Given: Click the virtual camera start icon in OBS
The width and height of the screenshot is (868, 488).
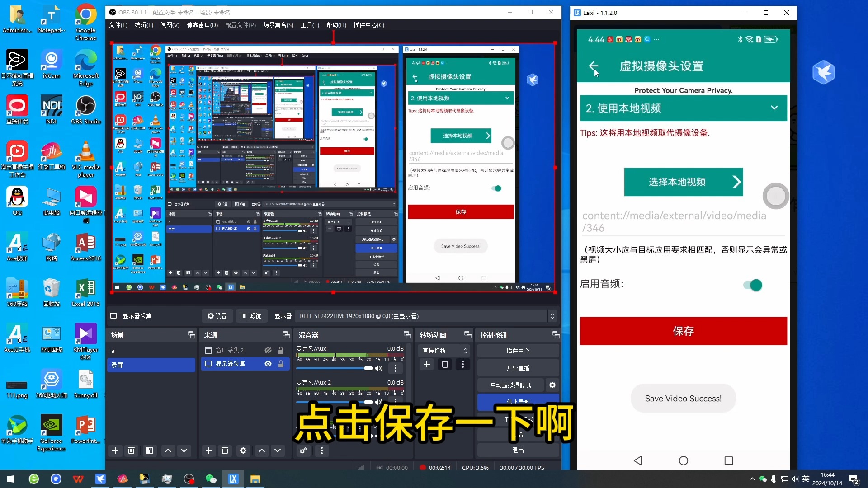Looking at the screenshot, I should pyautogui.click(x=511, y=385).
